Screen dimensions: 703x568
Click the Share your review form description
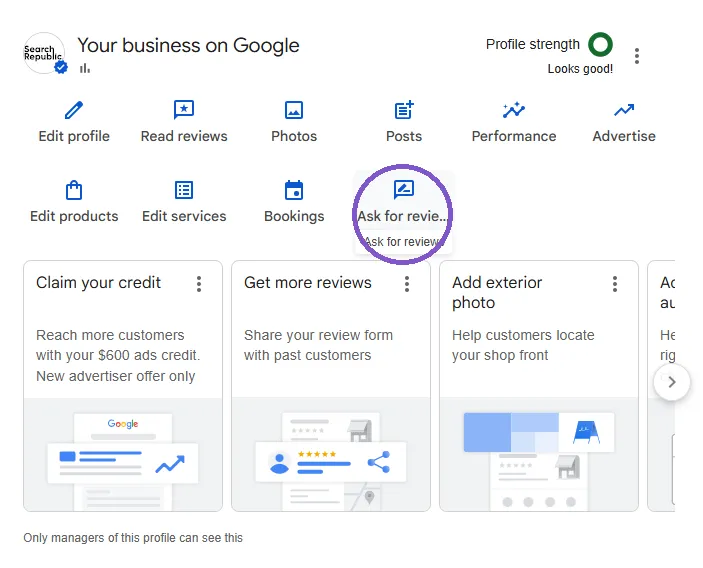tap(318, 345)
